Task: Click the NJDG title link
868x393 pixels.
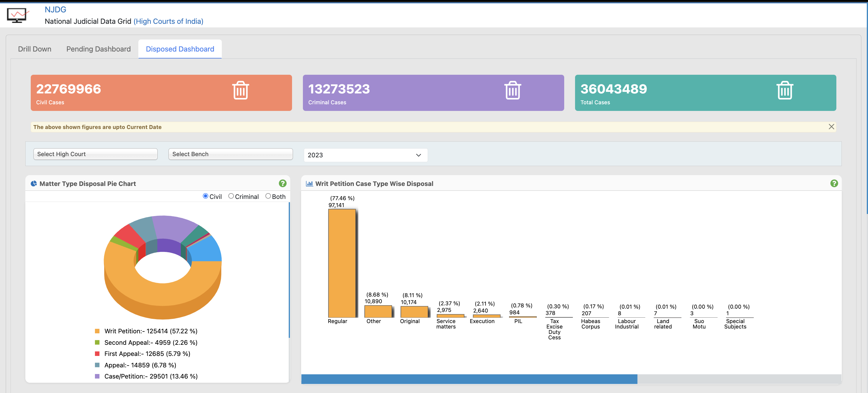Action: click(x=55, y=9)
